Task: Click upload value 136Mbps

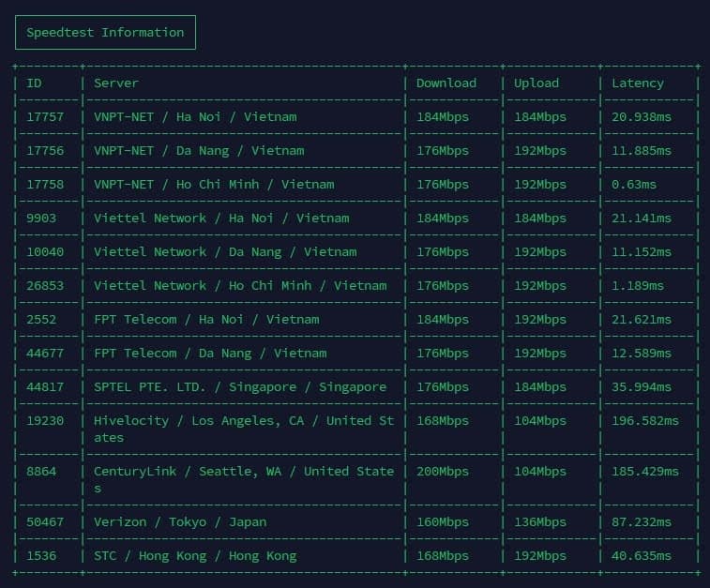Action: click(539, 522)
